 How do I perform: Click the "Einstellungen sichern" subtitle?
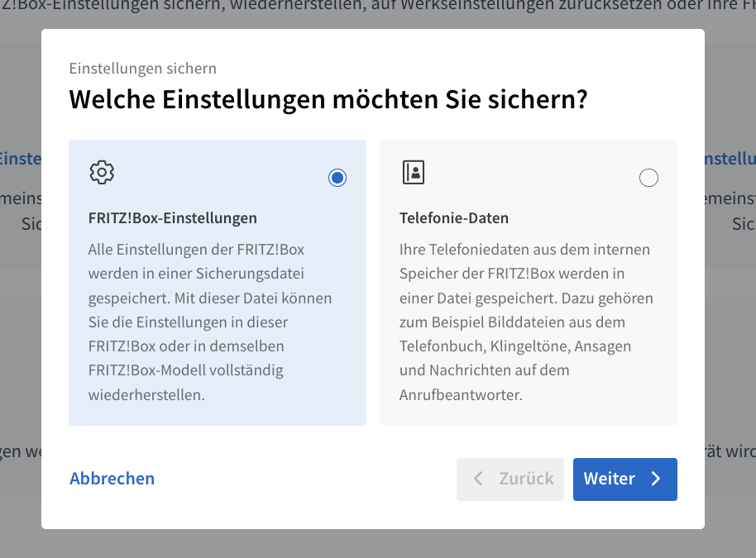pyautogui.click(x=143, y=69)
